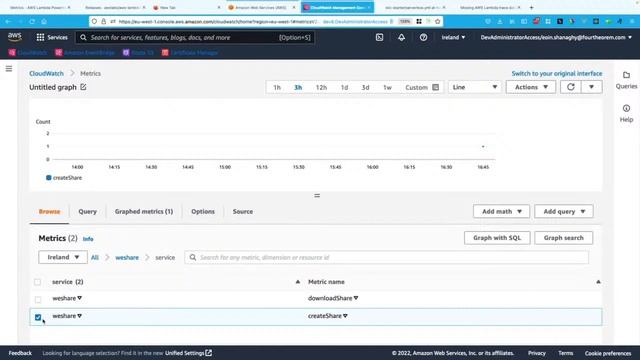
Task: Sort by the service column arrow
Action: pyautogui.click(x=298, y=282)
